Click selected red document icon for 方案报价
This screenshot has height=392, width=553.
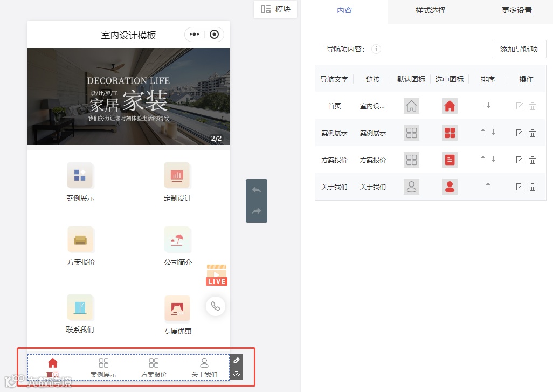[x=450, y=160]
